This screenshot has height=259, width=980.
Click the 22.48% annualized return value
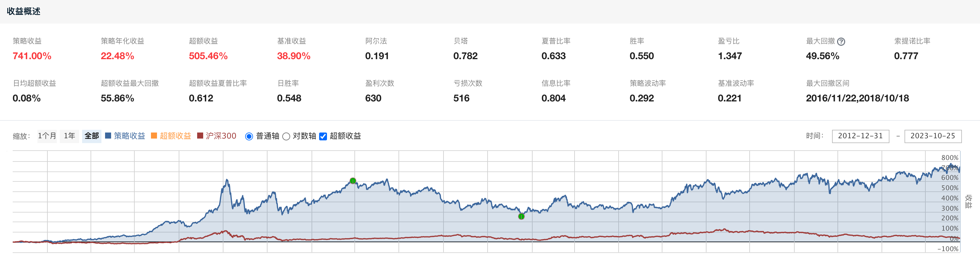pyautogui.click(x=117, y=56)
